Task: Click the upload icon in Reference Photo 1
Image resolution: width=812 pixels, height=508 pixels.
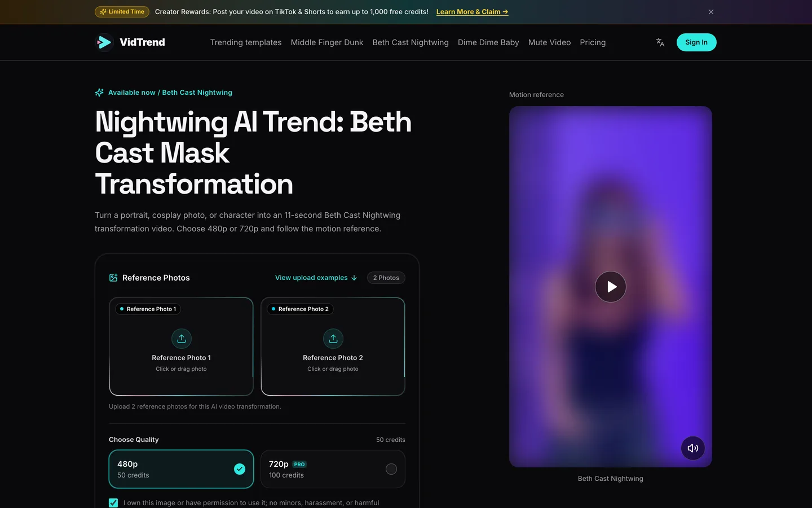Action: click(182, 339)
